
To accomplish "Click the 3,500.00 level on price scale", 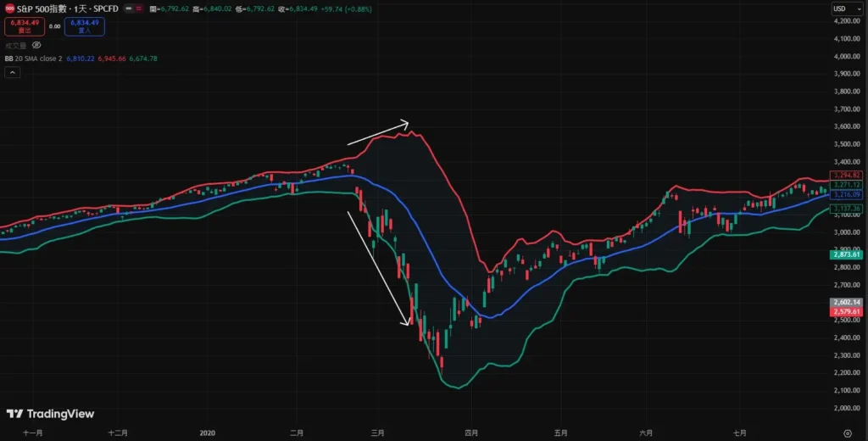I will 848,144.
